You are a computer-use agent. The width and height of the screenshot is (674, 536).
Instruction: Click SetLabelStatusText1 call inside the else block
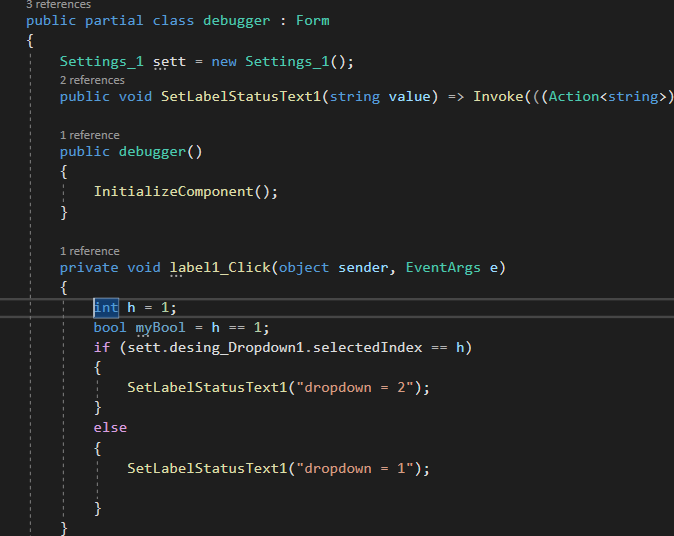[207, 468]
